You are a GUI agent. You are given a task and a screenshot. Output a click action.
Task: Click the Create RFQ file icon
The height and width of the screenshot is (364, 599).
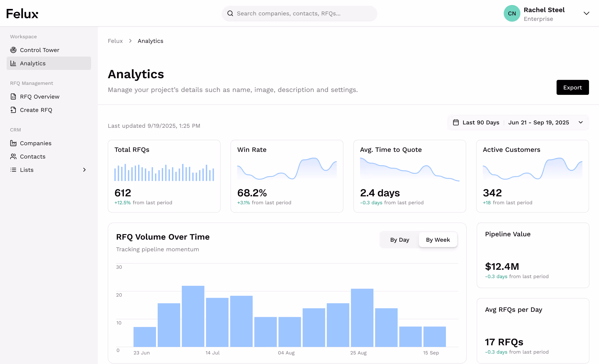(x=13, y=110)
